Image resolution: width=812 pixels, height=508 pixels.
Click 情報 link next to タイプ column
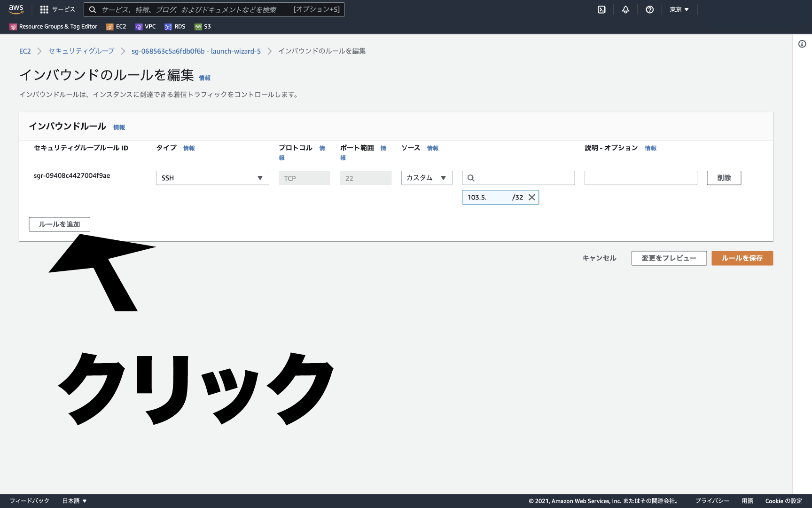[x=189, y=148]
